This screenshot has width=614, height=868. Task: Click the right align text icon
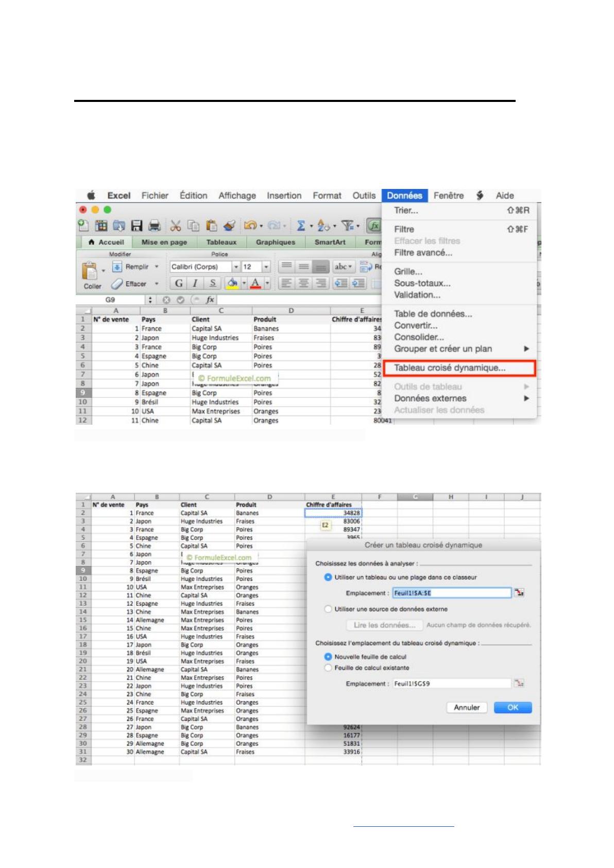321,283
